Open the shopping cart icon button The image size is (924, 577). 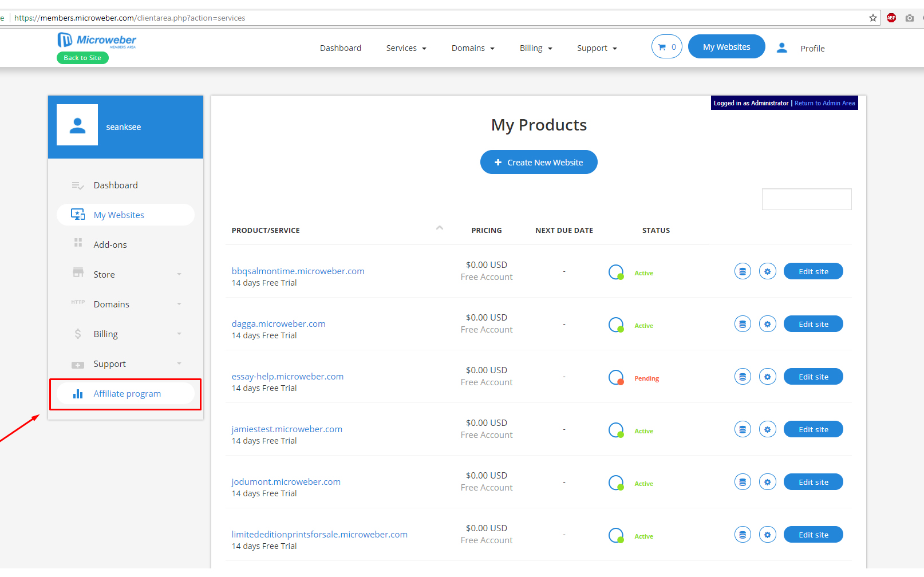click(667, 47)
